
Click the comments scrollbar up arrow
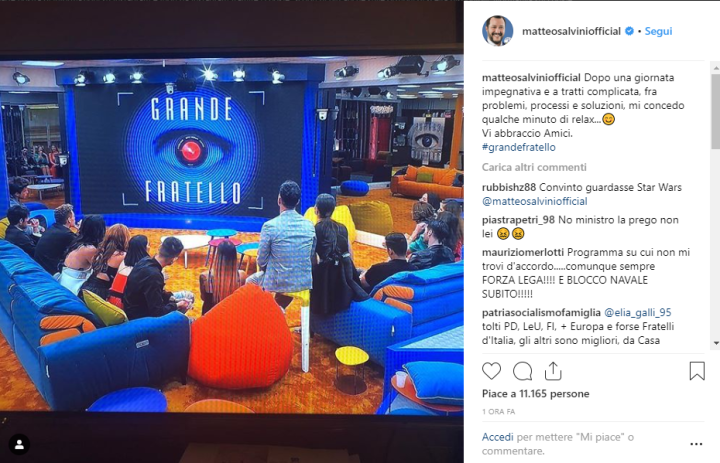pos(716,68)
